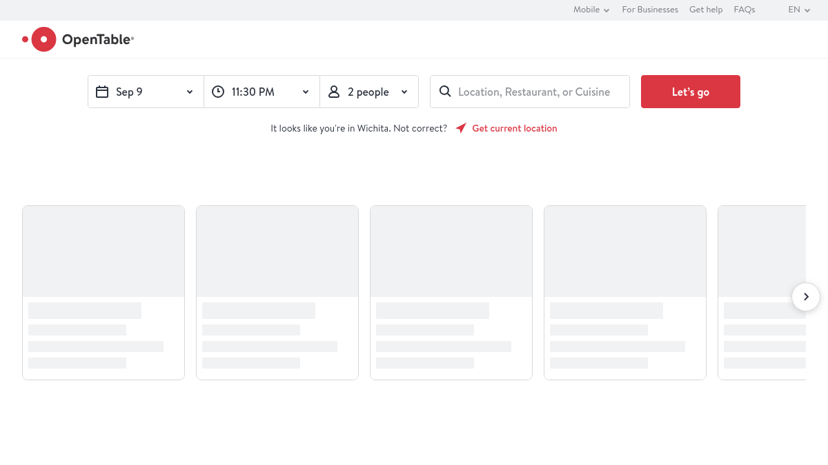The width and height of the screenshot is (828, 465).
Task: Click the clock icon beside 11:30 PM
Action: (x=218, y=92)
